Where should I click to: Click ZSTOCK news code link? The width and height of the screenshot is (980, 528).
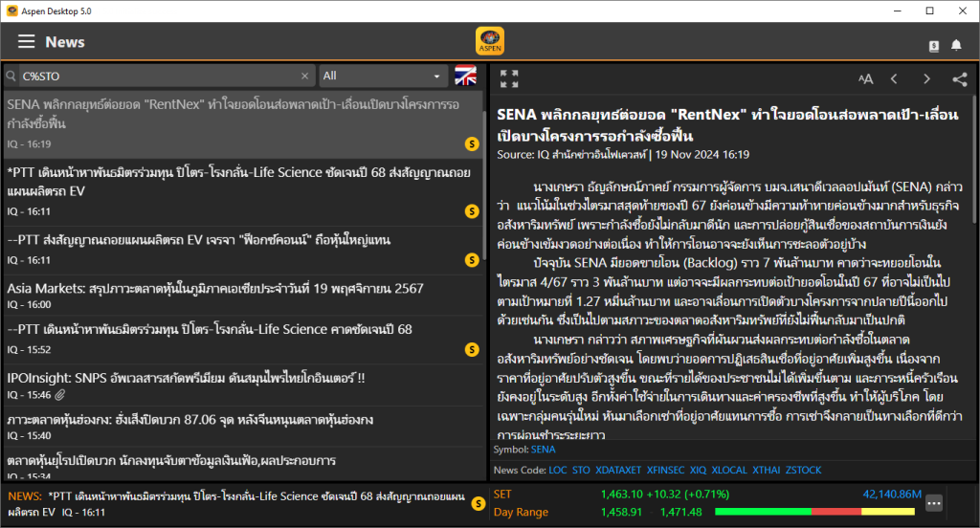click(804, 471)
